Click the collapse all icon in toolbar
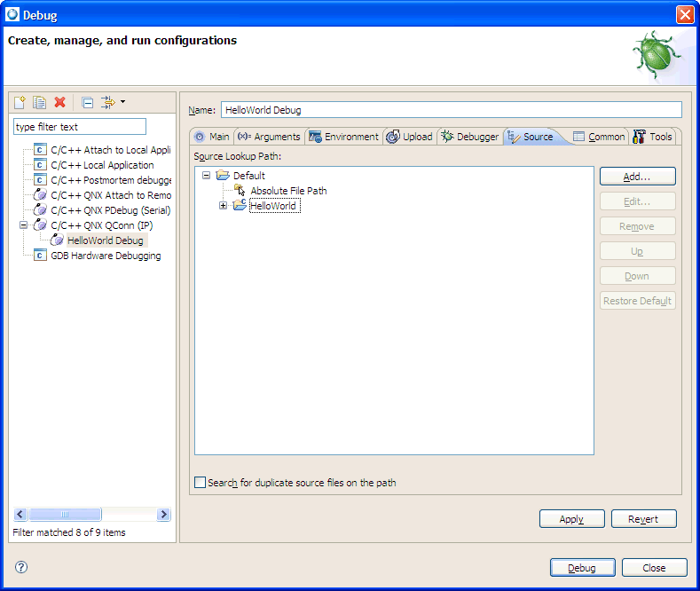The width and height of the screenshot is (700, 591). pos(87,103)
